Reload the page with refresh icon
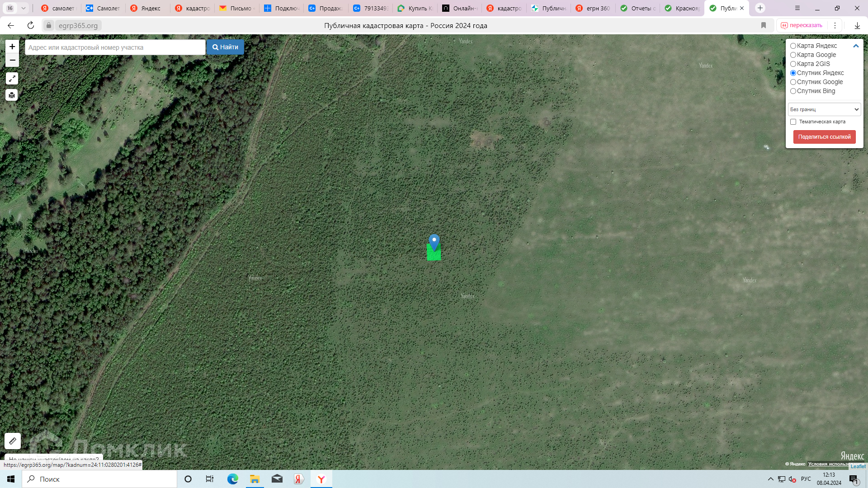Image resolution: width=868 pixels, height=488 pixels. pos(31,25)
